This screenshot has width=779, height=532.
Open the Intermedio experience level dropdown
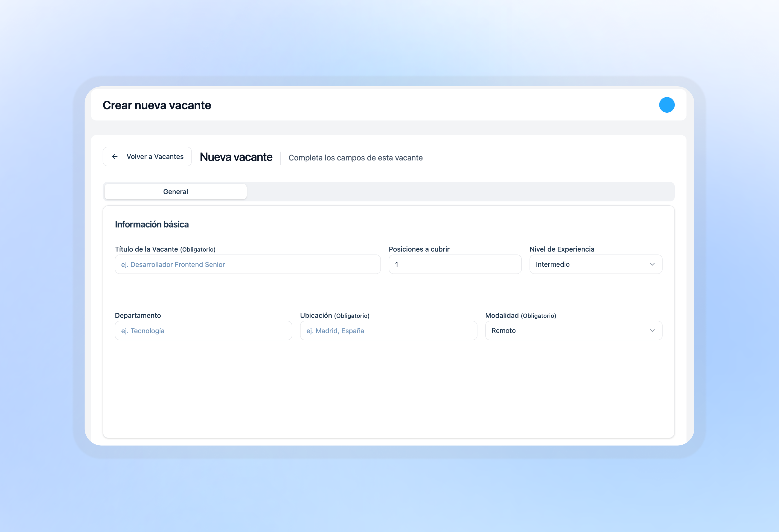tap(595, 264)
